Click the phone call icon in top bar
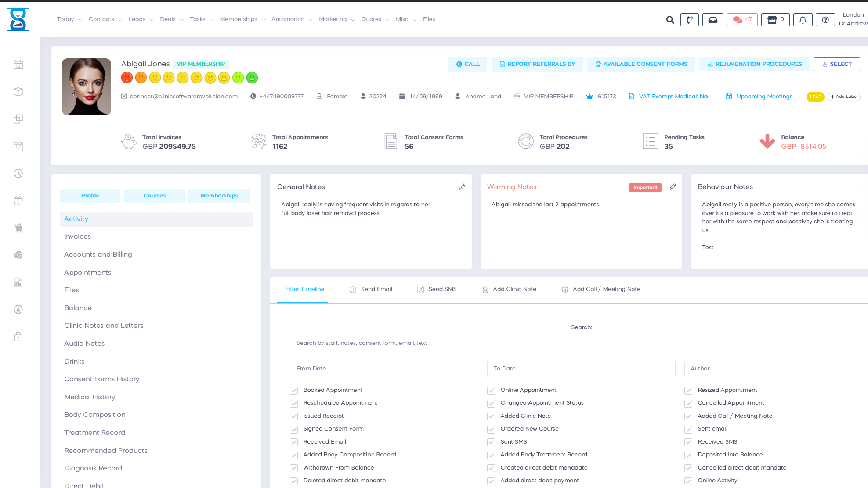868x488 pixels. (x=690, y=20)
